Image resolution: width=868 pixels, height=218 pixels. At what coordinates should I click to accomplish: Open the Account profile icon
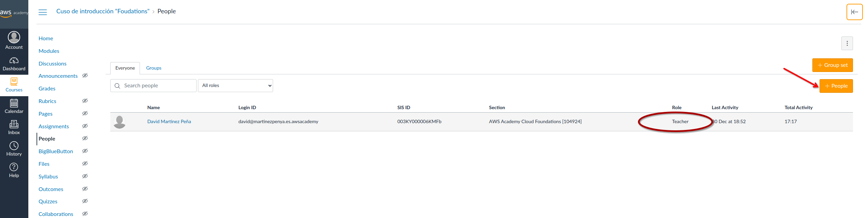click(x=14, y=38)
